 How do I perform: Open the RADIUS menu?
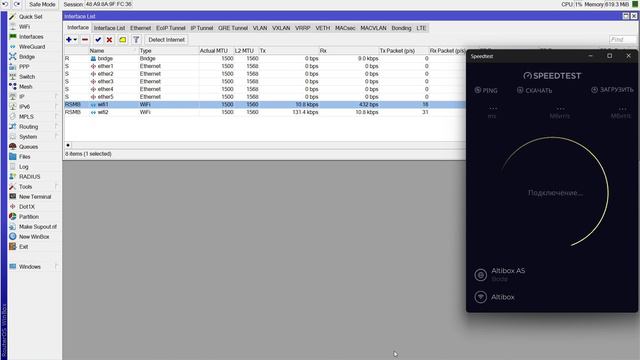[x=29, y=177]
